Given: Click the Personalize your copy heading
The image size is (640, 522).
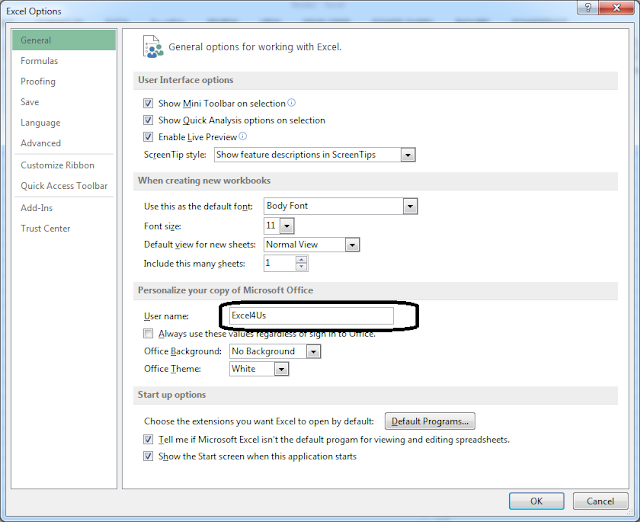Looking at the screenshot, I should (225, 290).
